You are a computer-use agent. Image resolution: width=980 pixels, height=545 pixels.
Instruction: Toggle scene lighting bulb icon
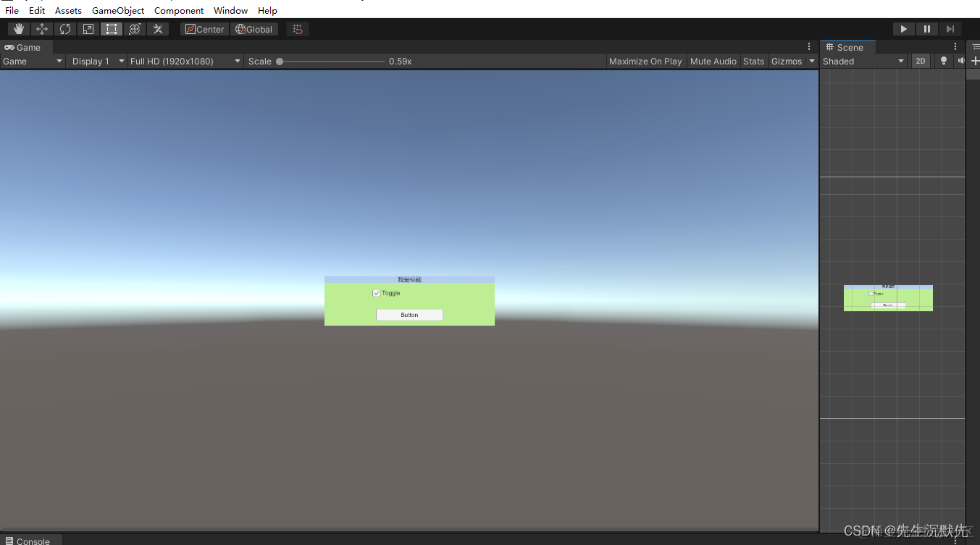point(943,62)
